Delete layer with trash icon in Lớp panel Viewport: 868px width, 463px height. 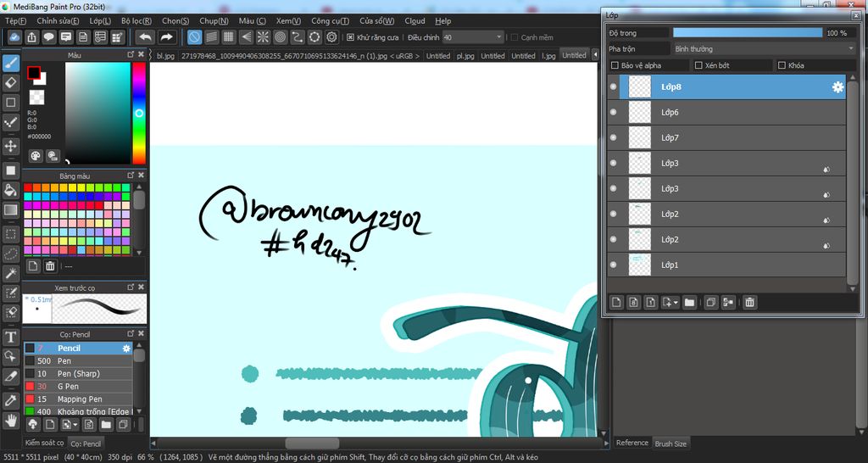tap(749, 303)
